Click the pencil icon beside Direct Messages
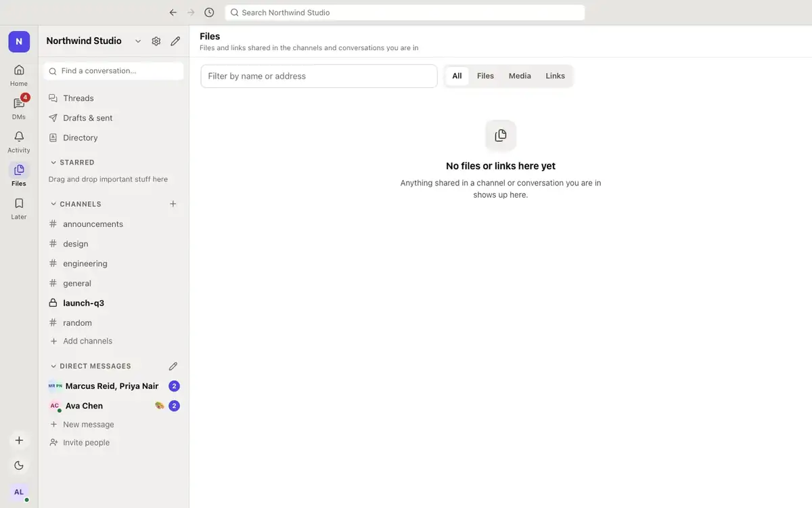 coord(173,366)
